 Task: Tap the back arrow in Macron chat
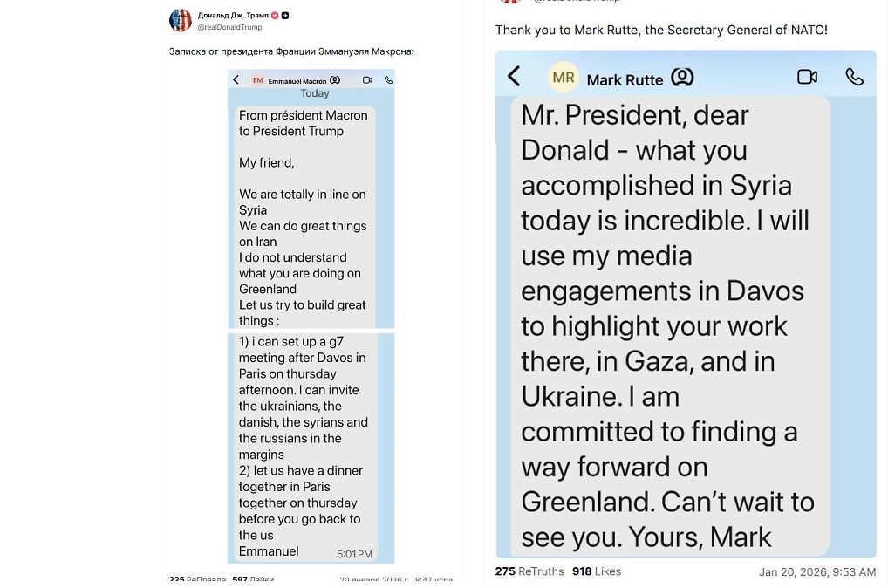[x=236, y=80]
